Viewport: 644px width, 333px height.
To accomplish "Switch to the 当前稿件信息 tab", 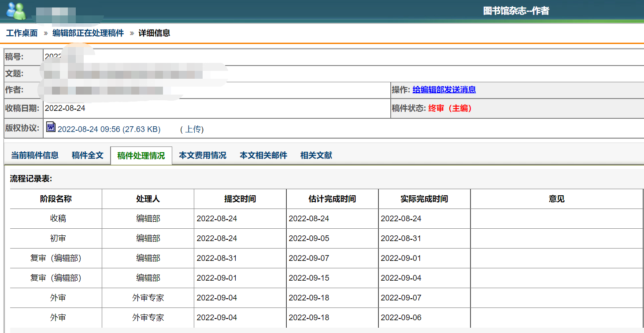I will [x=35, y=155].
